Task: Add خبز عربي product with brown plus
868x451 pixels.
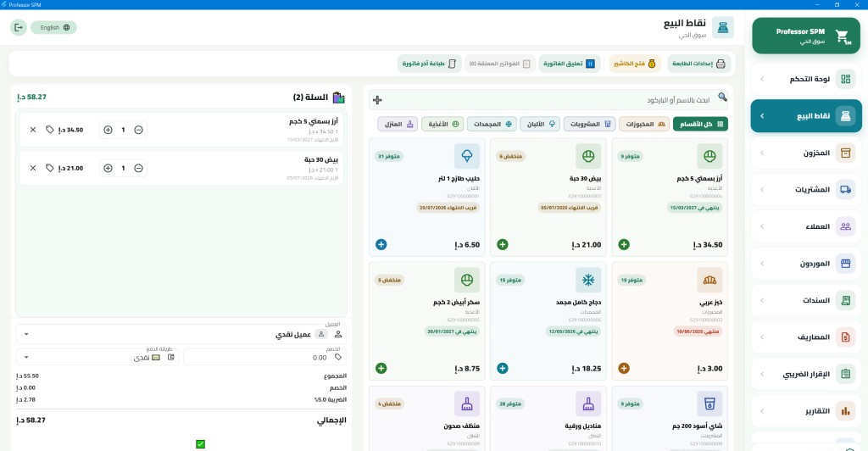Action: 624,369
